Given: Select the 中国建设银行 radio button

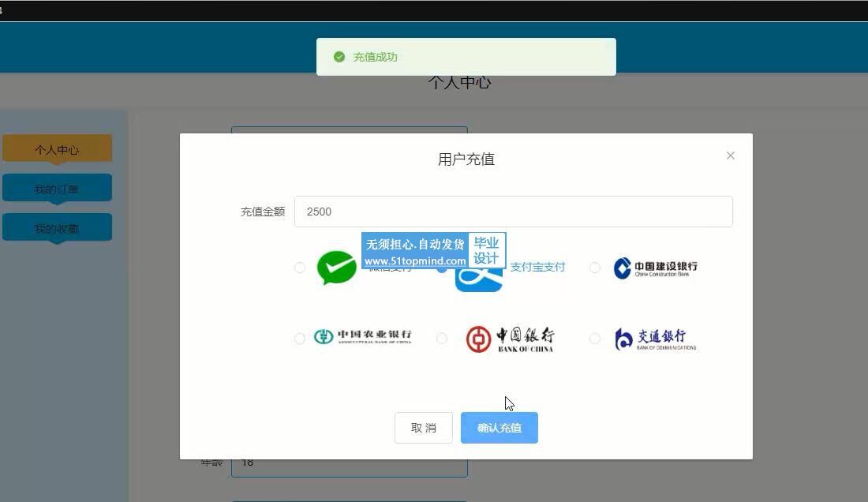Looking at the screenshot, I should 594,268.
